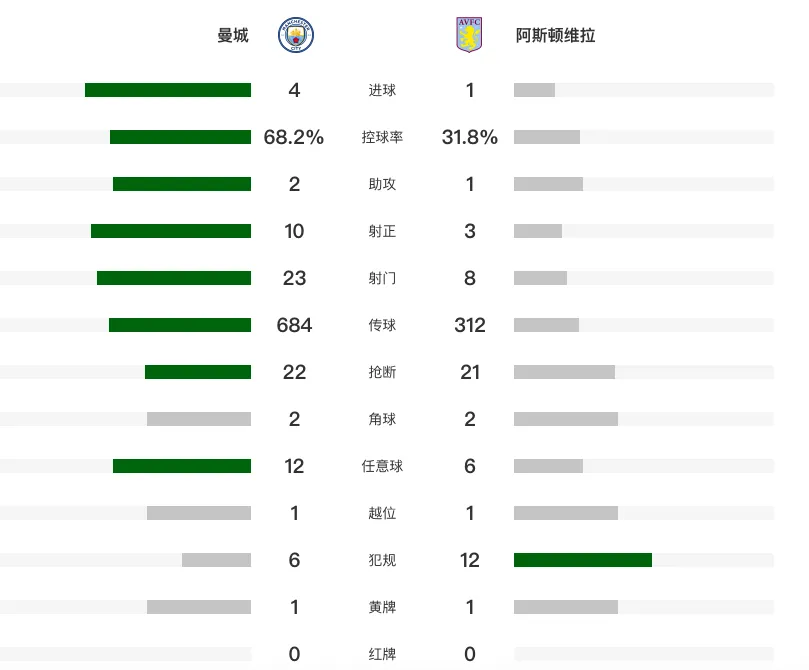
Task: Select the 抢断 stat label
Action: [x=382, y=372]
